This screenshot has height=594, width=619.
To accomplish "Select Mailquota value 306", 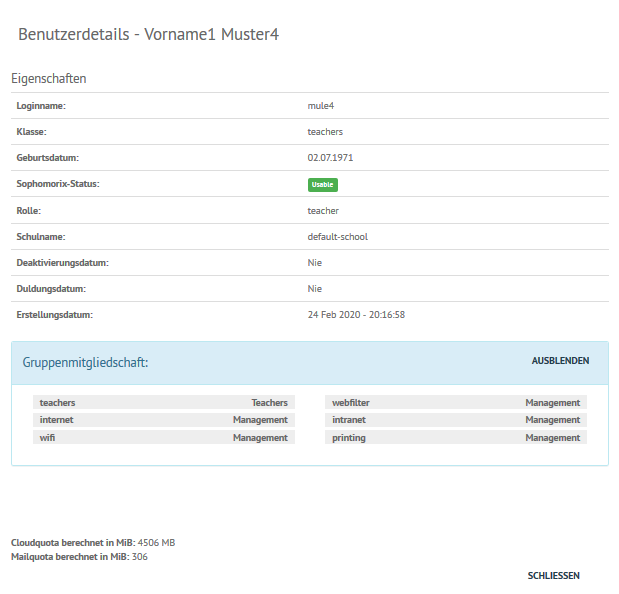I will (x=140, y=557).
